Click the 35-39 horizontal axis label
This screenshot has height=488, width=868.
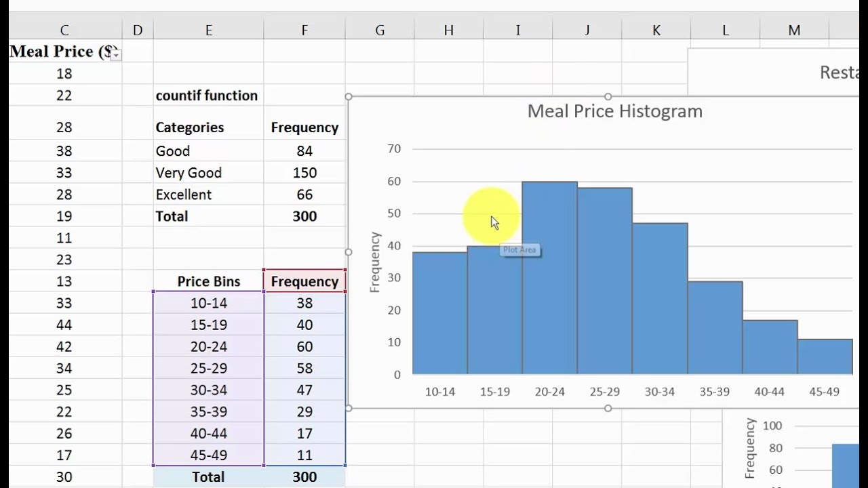(714, 392)
